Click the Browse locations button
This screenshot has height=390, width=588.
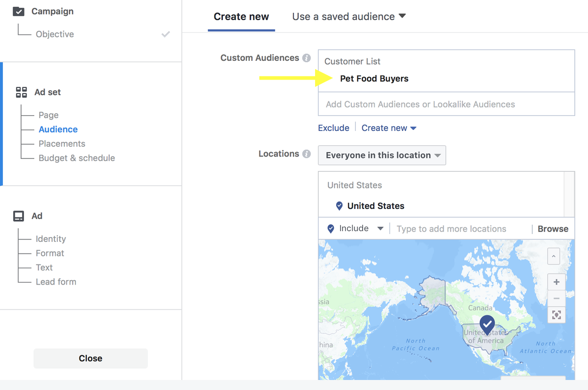pos(553,229)
